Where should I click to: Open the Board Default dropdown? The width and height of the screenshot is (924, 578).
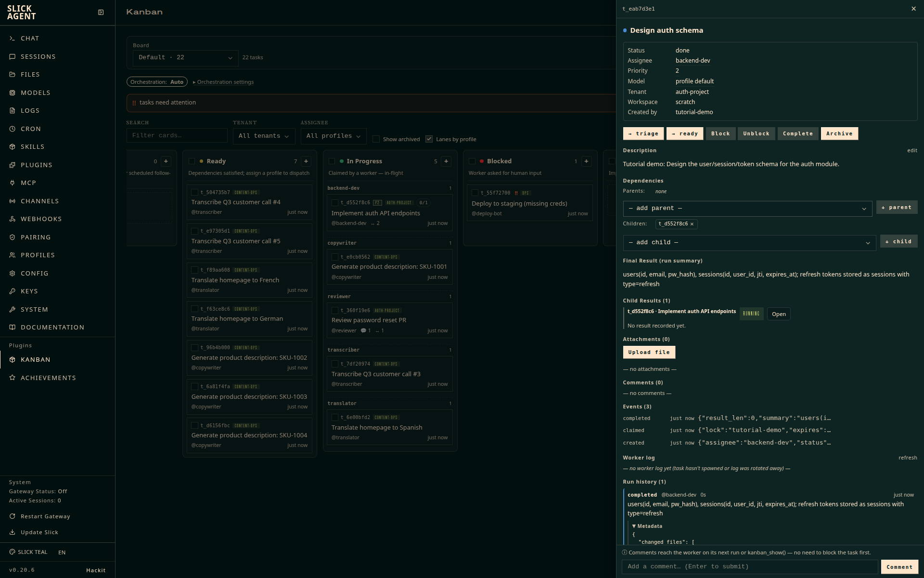pos(185,58)
